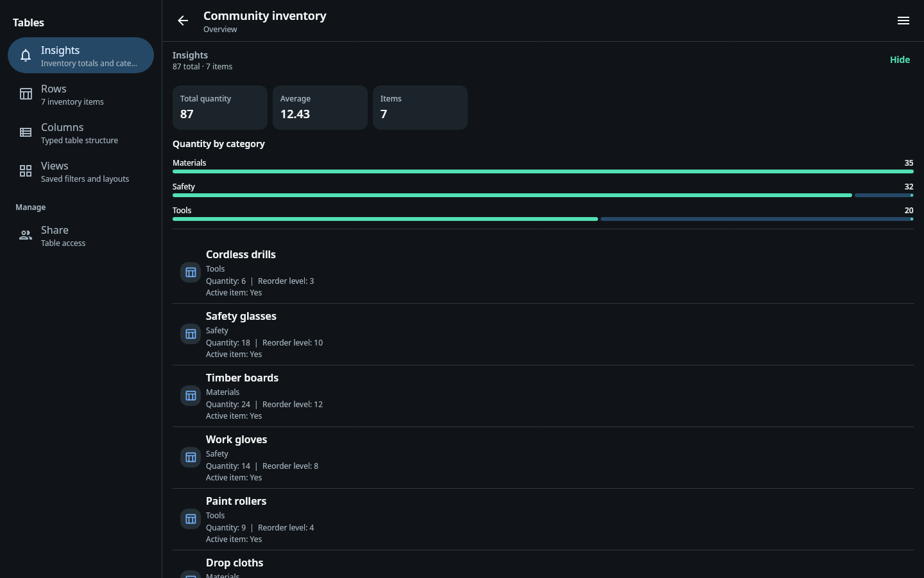Image resolution: width=924 pixels, height=578 pixels.
Task: Click 'Quantity: 18 | Reorder level: 10' text
Action: point(264,343)
